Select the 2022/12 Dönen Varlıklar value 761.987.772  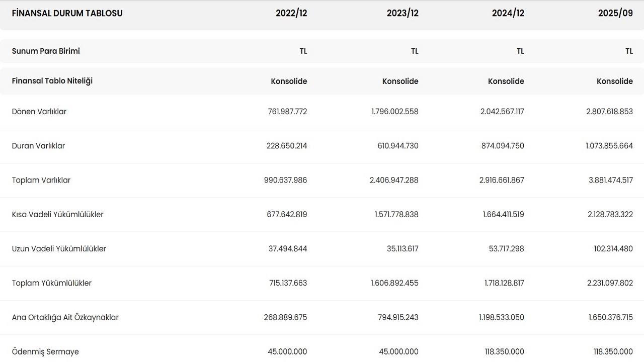coord(287,112)
